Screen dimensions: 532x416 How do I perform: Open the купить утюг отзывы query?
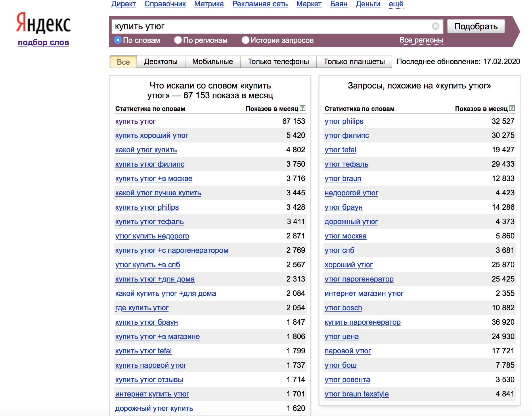149,380
